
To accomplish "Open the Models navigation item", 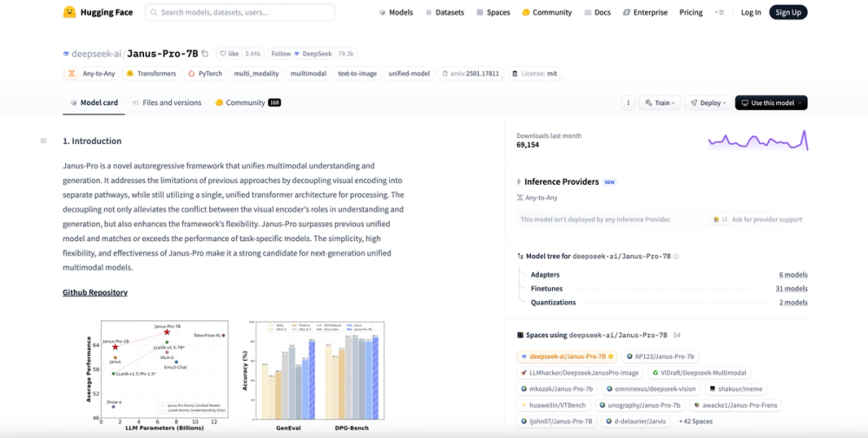I will click(x=396, y=12).
